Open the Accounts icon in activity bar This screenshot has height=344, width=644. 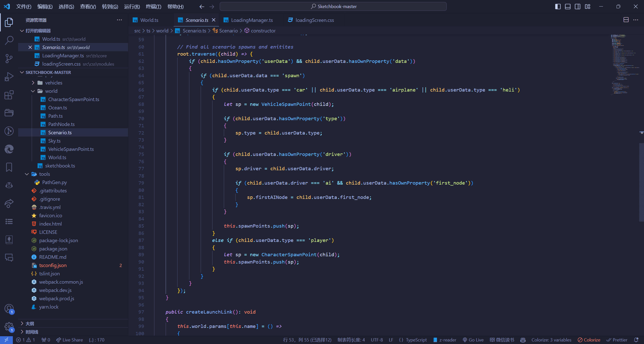pos(9,309)
